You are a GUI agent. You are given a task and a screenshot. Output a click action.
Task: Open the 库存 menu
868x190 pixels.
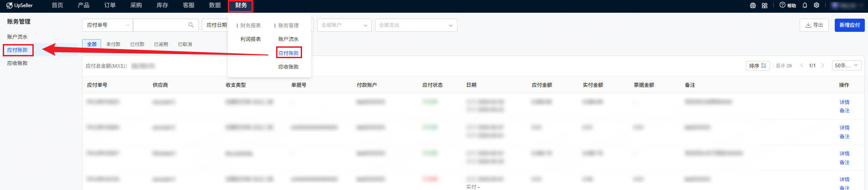click(162, 5)
